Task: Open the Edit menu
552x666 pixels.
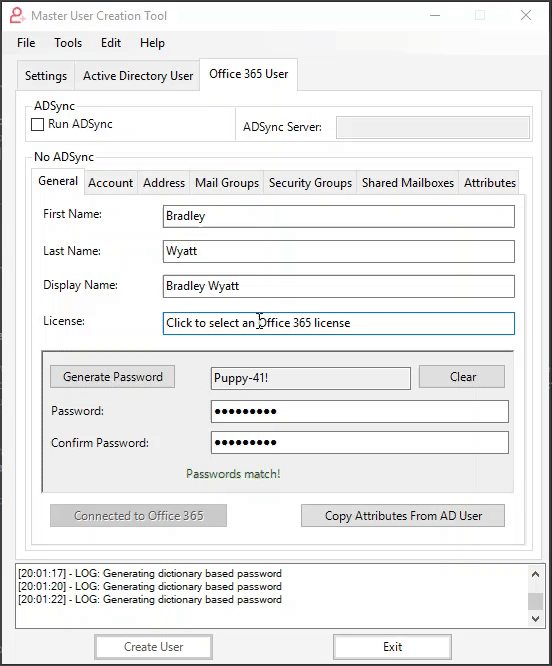Action: pyautogui.click(x=111, y=43)
